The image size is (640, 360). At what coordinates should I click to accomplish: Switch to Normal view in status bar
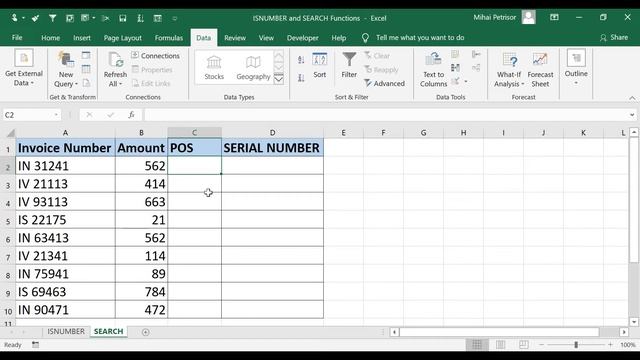click(477, 345)
